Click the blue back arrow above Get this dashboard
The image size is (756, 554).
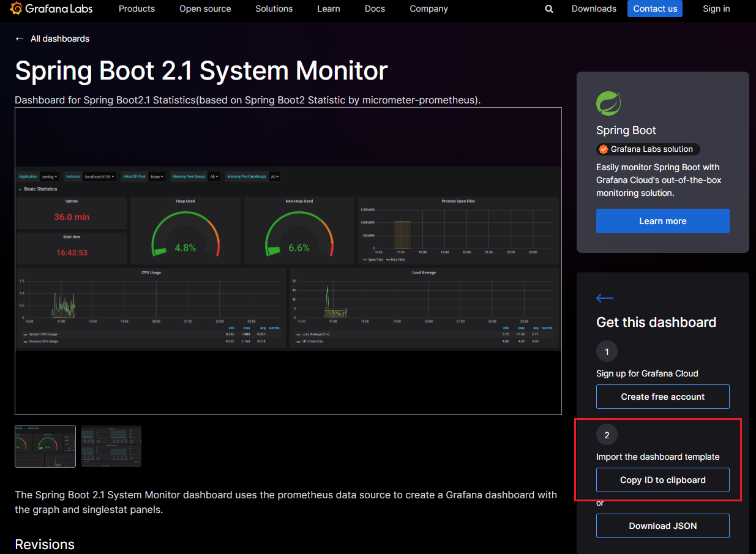click(x=605, y=298)
